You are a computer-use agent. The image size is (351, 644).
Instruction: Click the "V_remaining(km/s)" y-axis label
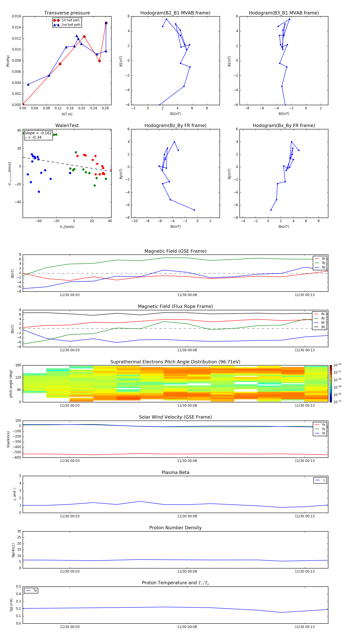pyautogui.click(x=10, y=173)
